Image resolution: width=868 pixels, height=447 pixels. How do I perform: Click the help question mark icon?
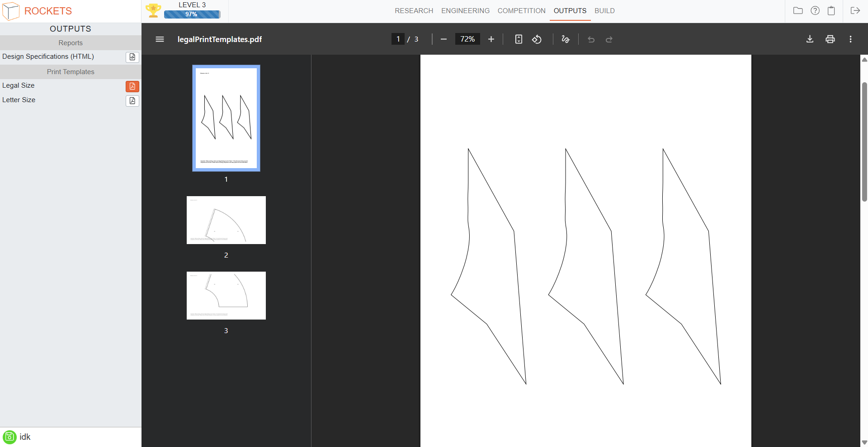(x=815, y=11)
